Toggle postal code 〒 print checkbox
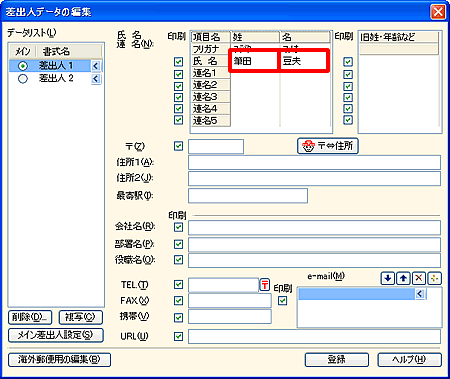Image resolution: width=450 pixels, height=379 pixels. 178,146
